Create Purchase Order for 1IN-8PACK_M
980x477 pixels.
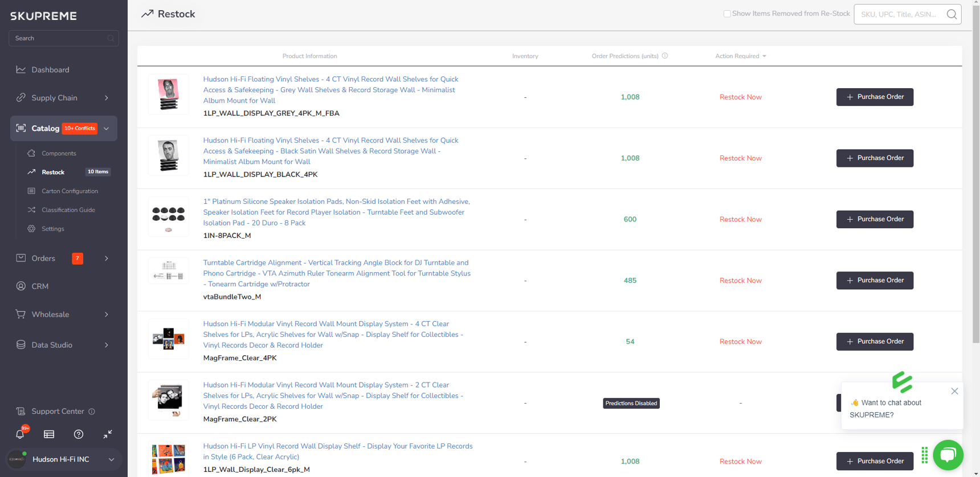[x=875, y=219]
